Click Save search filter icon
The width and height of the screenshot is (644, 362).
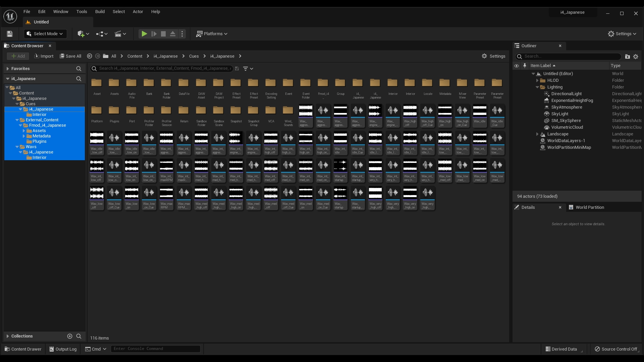pyautogui.click(x=237, y=69)
